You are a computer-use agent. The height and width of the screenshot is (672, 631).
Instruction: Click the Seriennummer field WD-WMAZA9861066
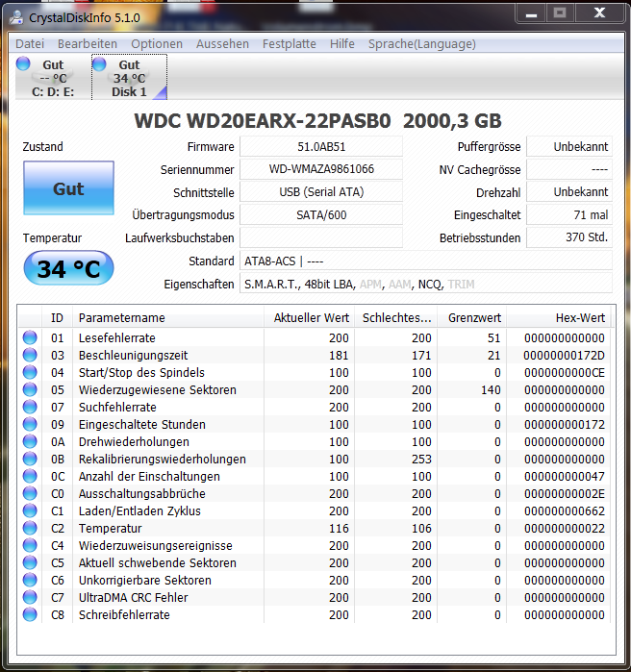[321, 169]
